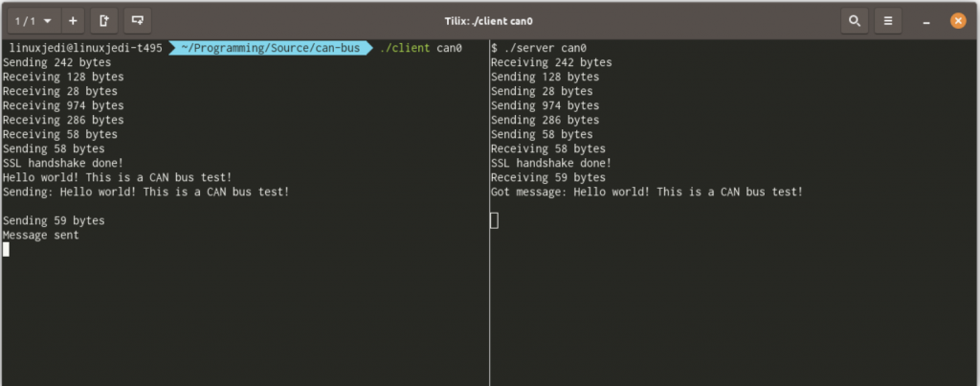
Task: Open the Tilix hamburger menu
Action: point(887,21)
